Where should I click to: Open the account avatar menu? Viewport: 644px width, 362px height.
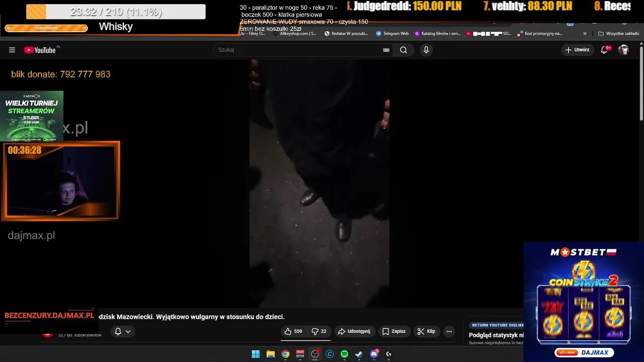[623, 50]
